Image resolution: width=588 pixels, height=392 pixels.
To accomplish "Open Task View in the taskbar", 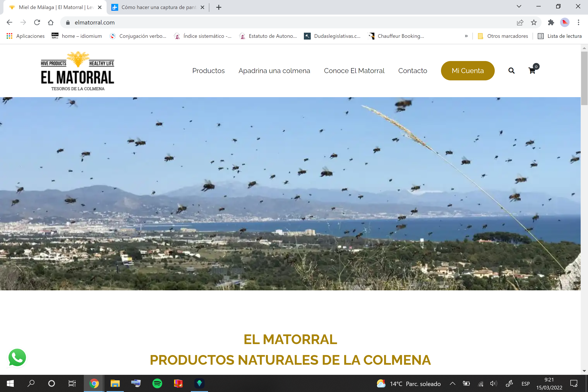I will pyautogui.click(x=72, y=383).
